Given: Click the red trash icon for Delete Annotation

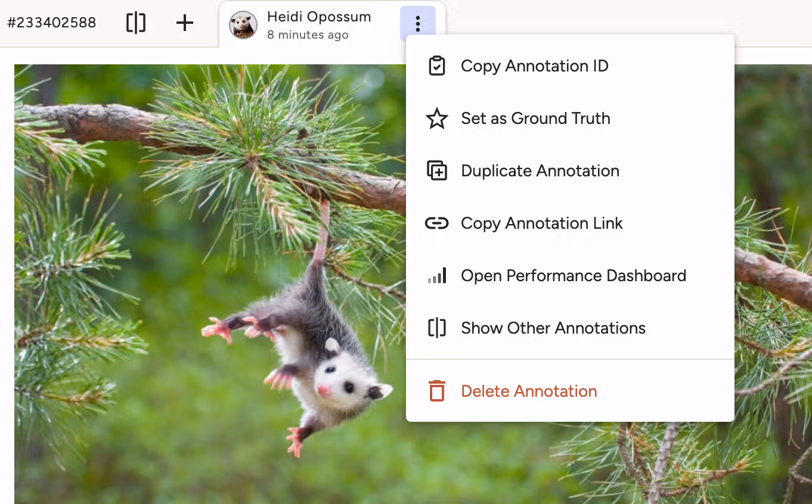Looking at the screenshot, I should click(x=438, y=391).
